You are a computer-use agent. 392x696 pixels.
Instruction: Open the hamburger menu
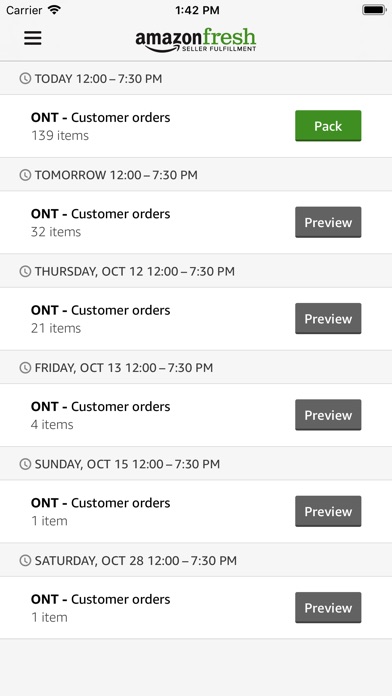click(33, 38)
